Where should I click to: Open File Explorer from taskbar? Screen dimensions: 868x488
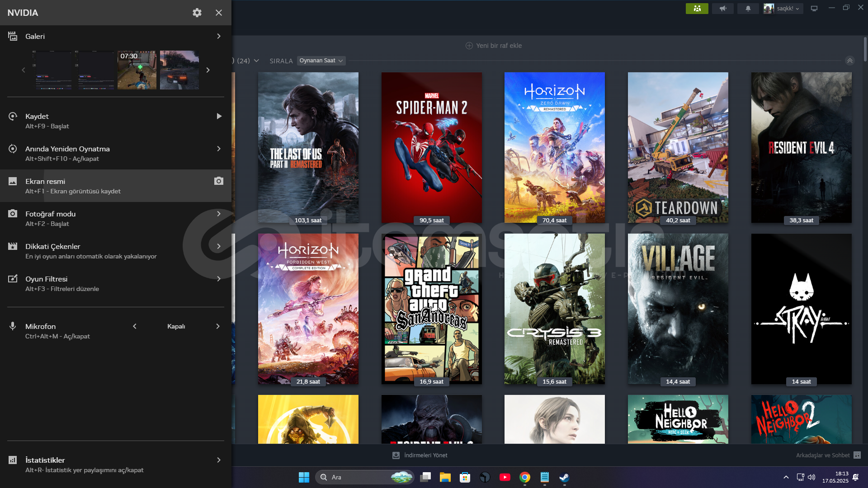[x=445, y=477]
